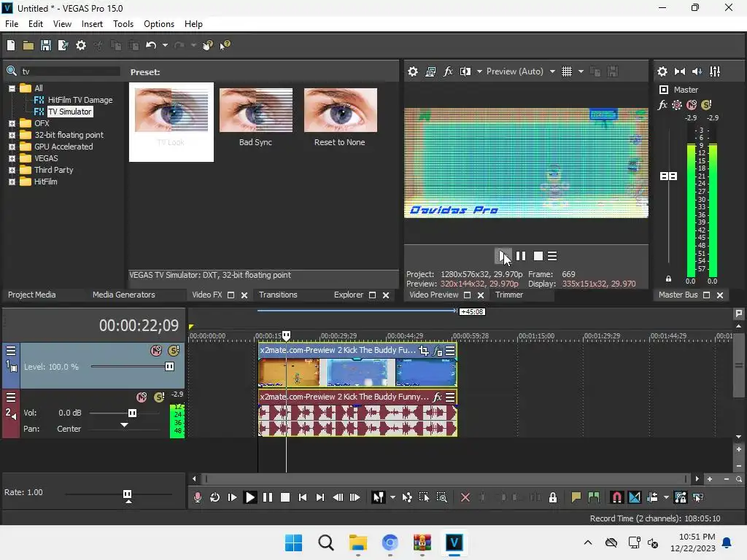Switch to Project Media tab
The image size is (747, 560).
(x=32, y=295)
